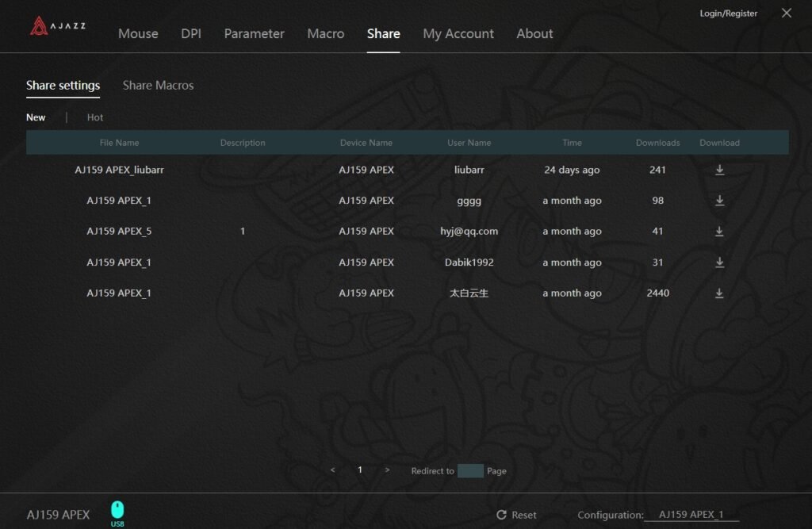
Task: Close the Ajazz application window
Action: click(786, 13)
